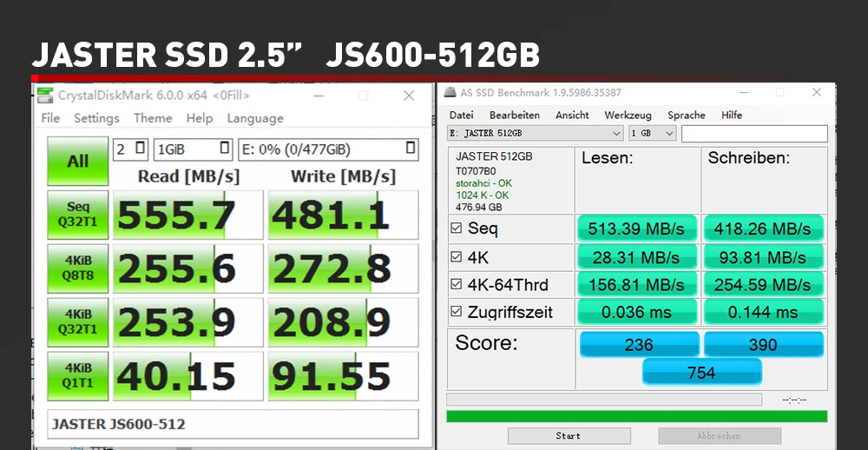
Task: Click 4KiB Q32T1 write result 208.9
Action: click(343, 322)
